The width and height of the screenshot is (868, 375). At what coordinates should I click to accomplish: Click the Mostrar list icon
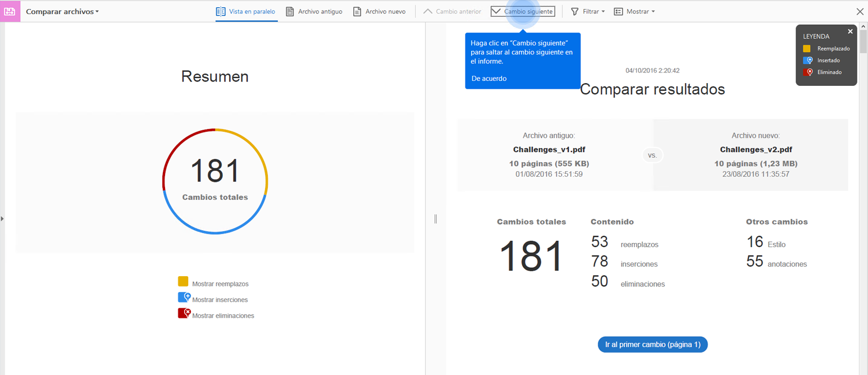pyautogui.click(x=618, y=11)
